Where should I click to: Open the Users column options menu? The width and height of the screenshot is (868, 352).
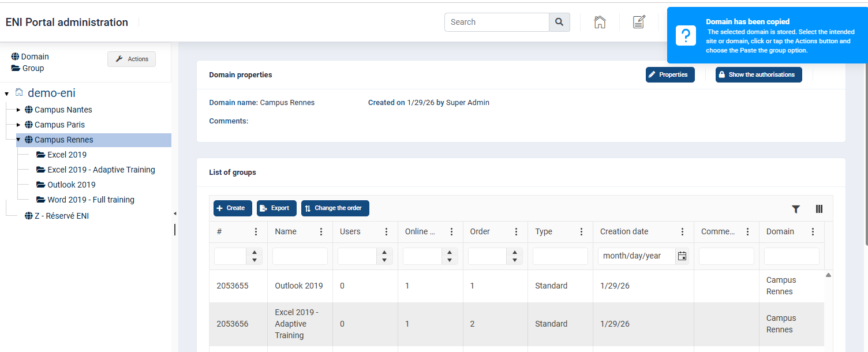click(386, 231)
